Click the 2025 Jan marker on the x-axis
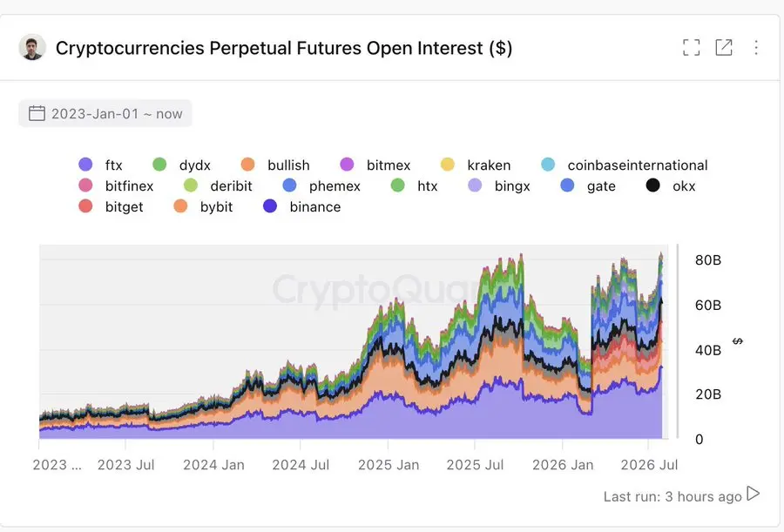Screen dimensions: 784x532 (x=389, y=464)
